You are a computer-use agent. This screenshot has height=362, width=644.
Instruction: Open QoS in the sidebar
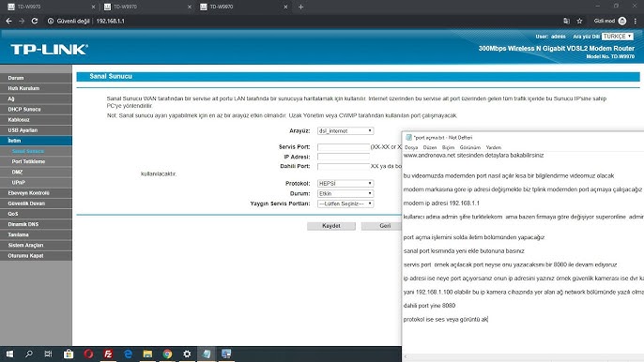pyautogui.click(x=36, y=214)
